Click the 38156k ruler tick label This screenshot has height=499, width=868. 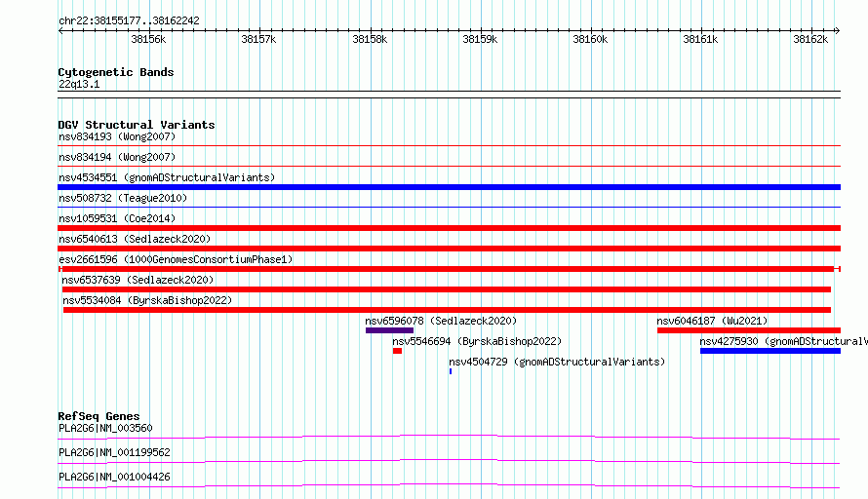148,39
